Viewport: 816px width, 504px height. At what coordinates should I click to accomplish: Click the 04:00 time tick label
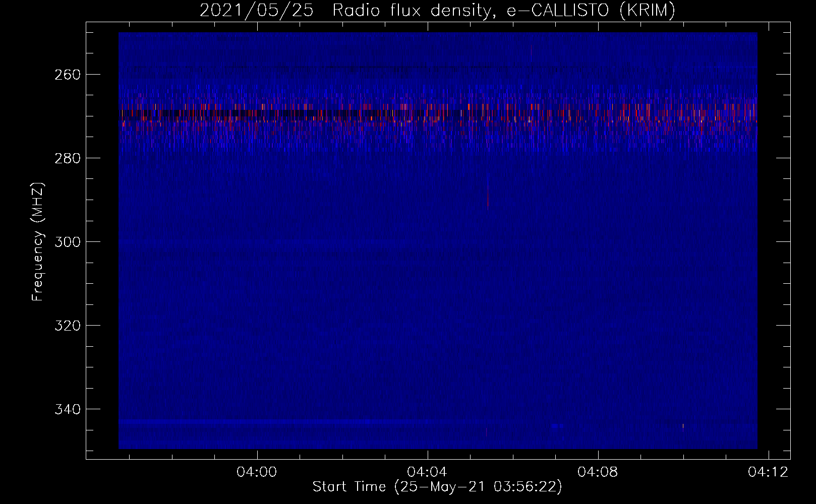tap(257, 472)
